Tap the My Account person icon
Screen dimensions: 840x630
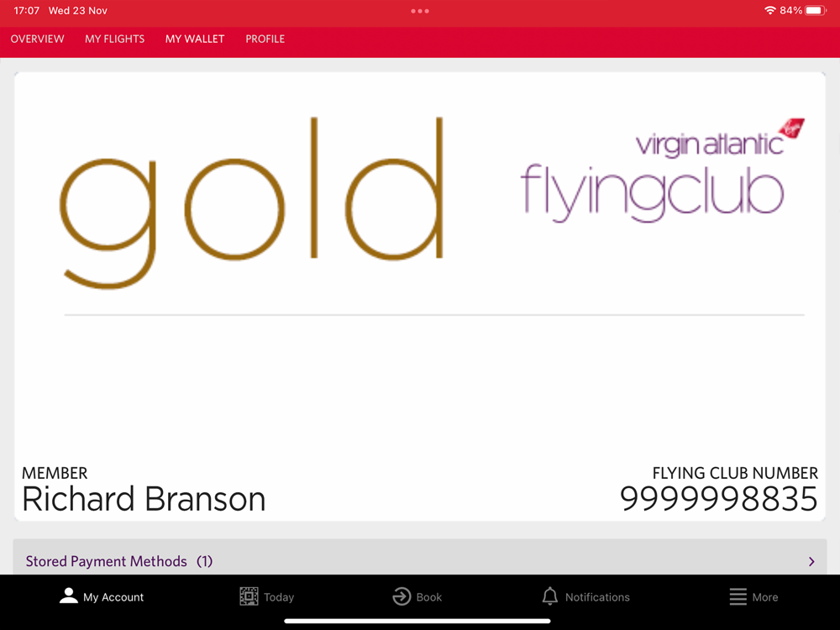(69, 596)
